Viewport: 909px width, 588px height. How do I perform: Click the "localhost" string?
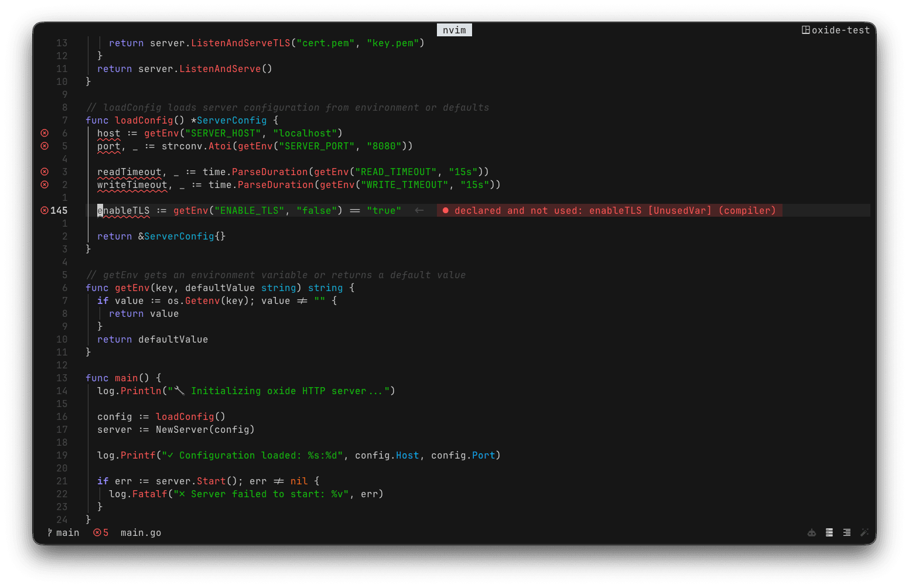tap(305, 133)
